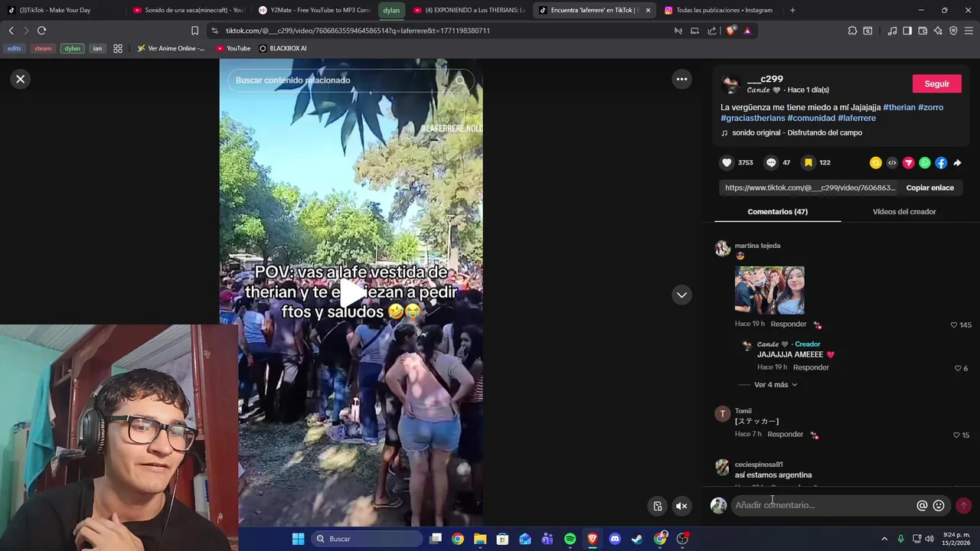Unmute the video with the speaker icon
The image size is (980, 551).
[x=681, y=506]
